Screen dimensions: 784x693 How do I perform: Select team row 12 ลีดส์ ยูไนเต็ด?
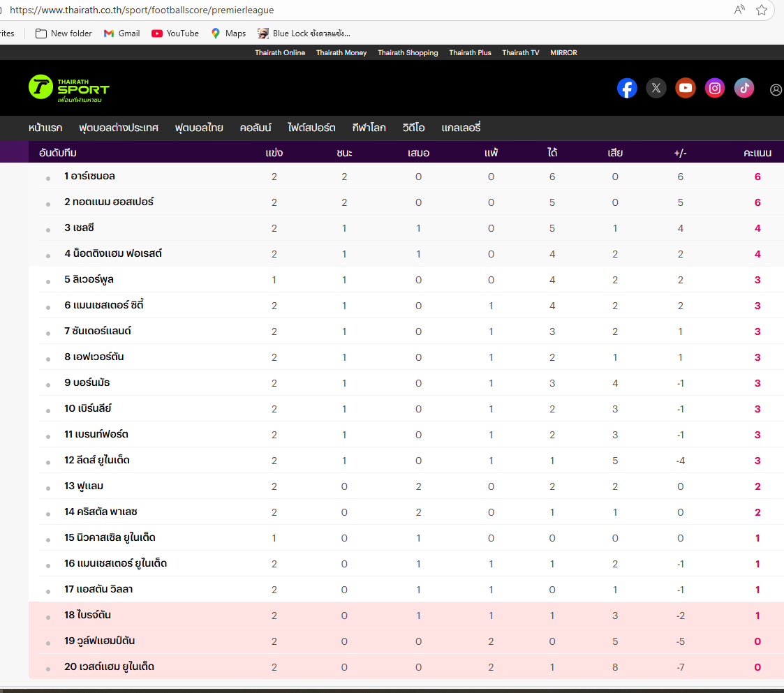[x=406, y=461]
